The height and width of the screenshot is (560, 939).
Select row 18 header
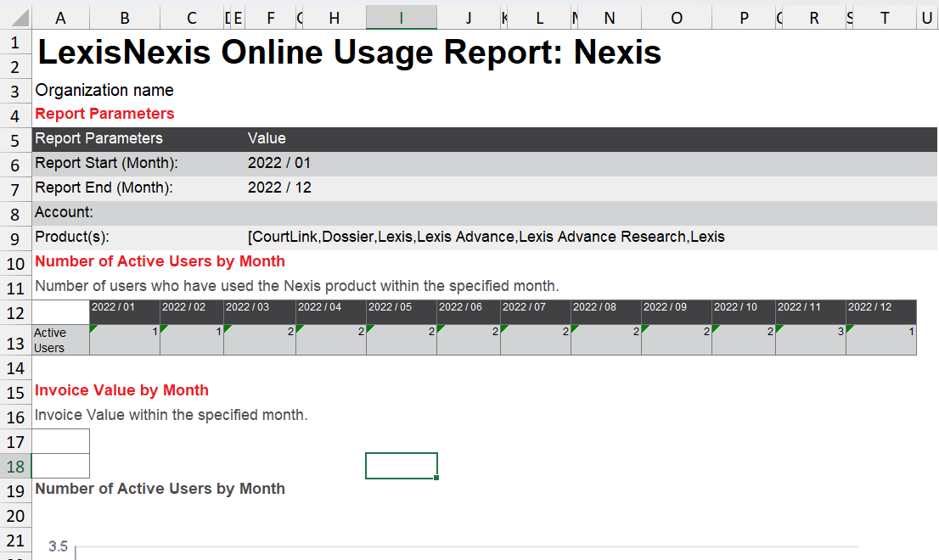(x=15, y=466)
